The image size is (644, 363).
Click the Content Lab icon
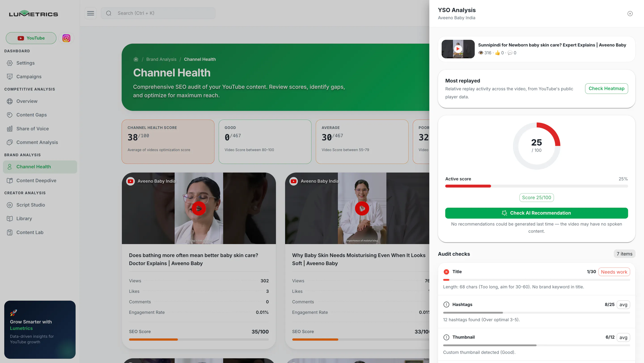point(10,232)
